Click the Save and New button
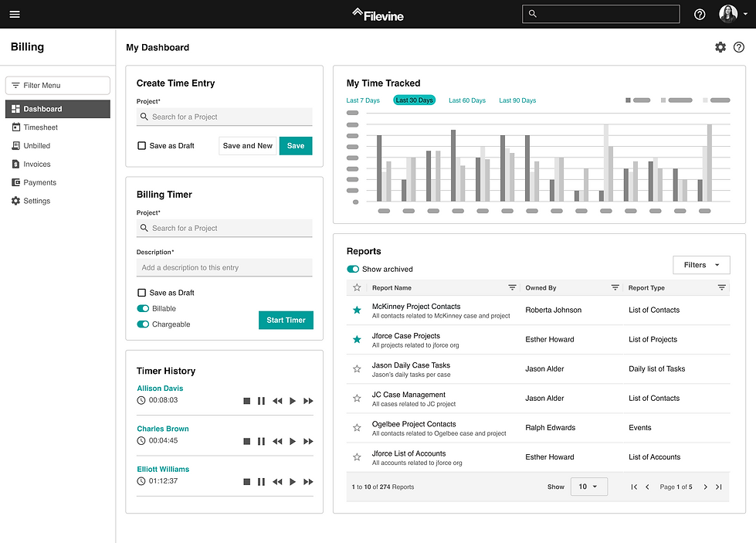Image resolution: width=756 pixels, height=543 pixels. [x=248, y=146]
